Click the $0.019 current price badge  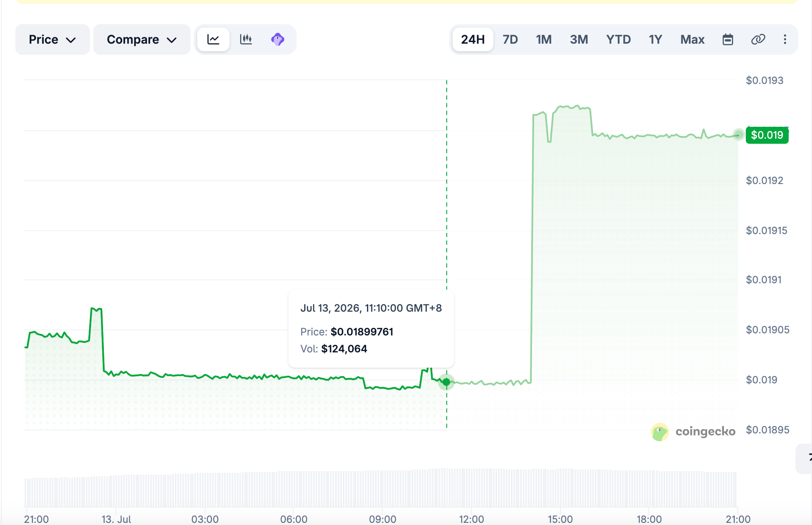pyautogui.click(x=767, y=135)
